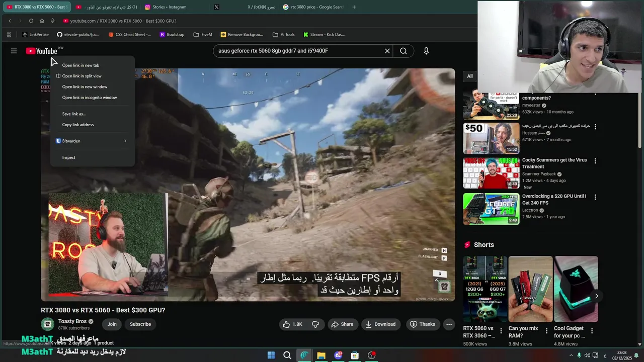Open Toasty Bros channel avatar
The width and height of the screenshot is (644, 362).
[47, 324]
